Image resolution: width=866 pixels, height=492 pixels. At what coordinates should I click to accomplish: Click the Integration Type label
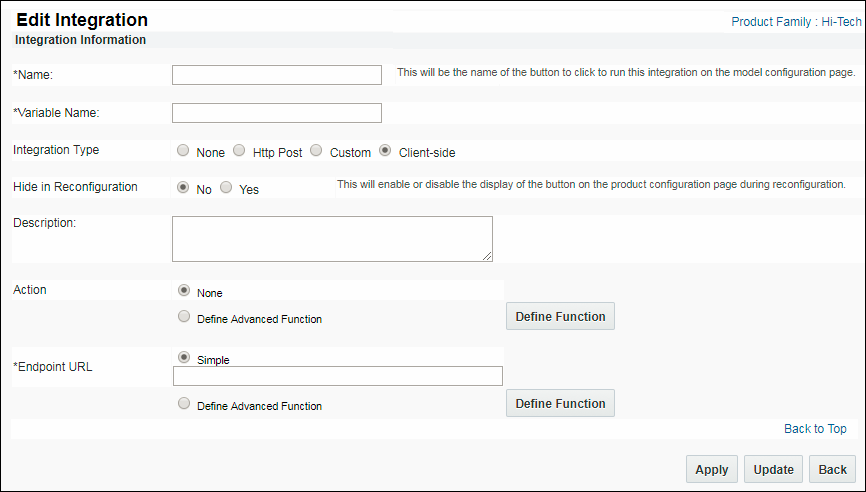56,150
